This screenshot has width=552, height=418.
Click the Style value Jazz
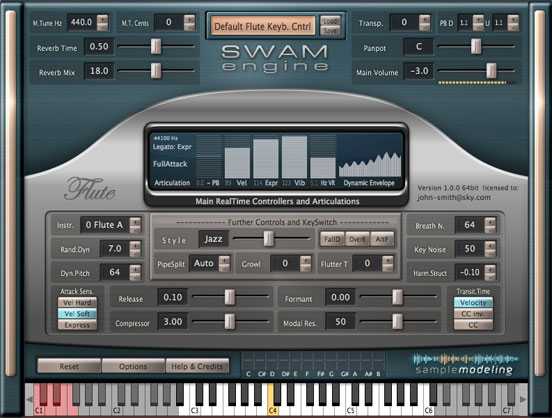[213, 239]
